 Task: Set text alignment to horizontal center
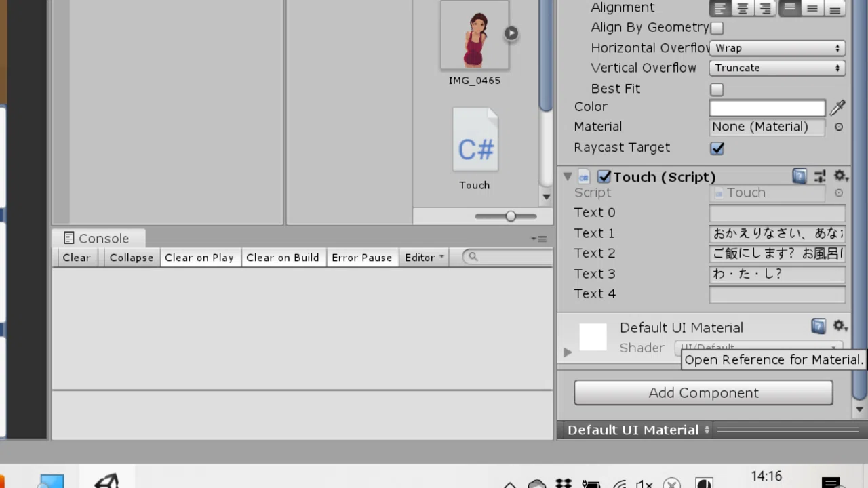click(x=743, y=9)
